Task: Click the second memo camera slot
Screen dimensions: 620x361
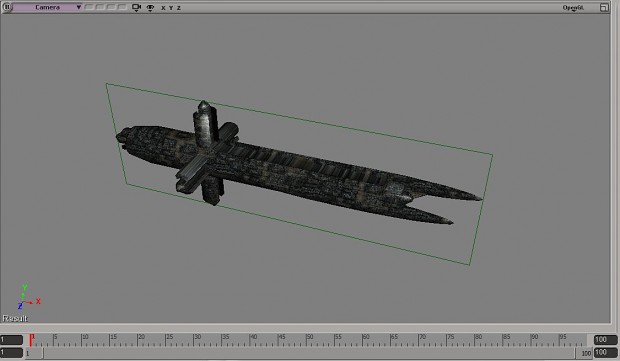Action: click(100, 7)
